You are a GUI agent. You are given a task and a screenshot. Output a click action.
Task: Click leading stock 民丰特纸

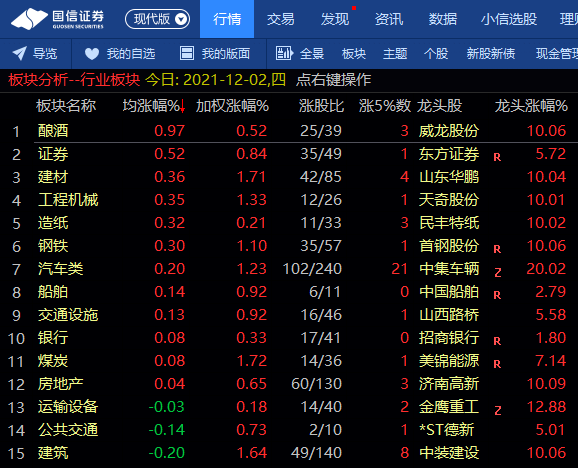coord(449,223)
